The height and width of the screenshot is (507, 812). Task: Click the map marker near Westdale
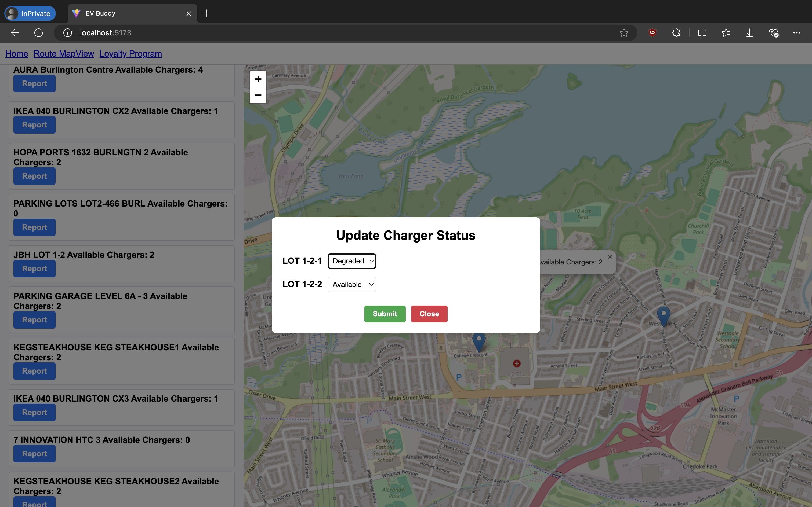click(663, 315)
